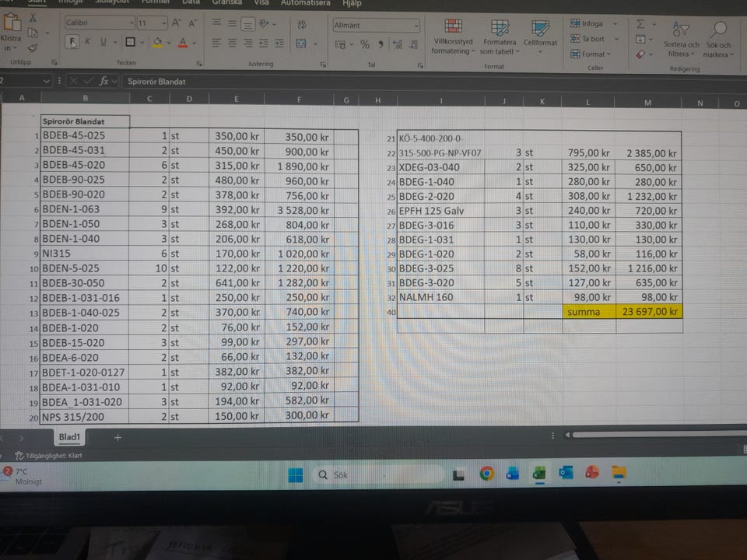
Task: Open the Allmänt number format dropdown
Action: [x=377, y=26]
